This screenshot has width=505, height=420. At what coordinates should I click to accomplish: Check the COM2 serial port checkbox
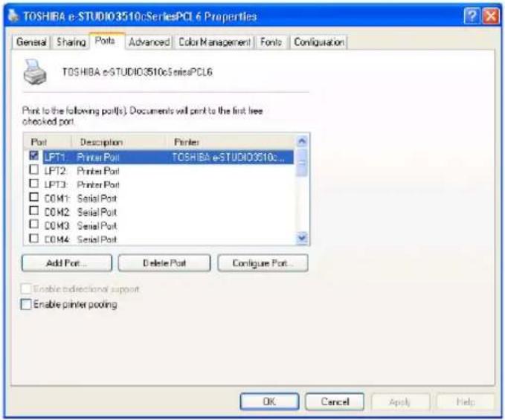[33, 211]
